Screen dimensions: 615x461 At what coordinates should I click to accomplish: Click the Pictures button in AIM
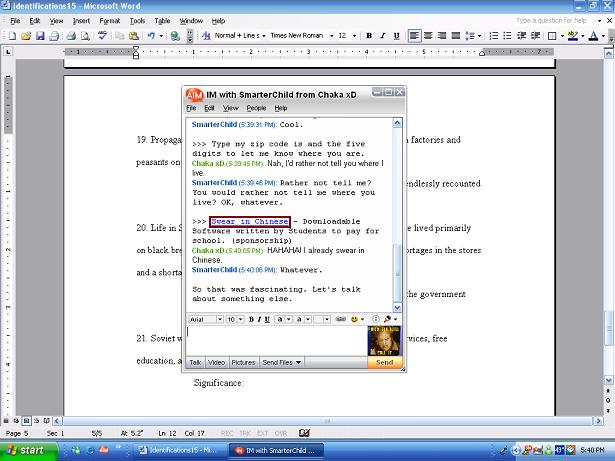(x=243, y=363)
